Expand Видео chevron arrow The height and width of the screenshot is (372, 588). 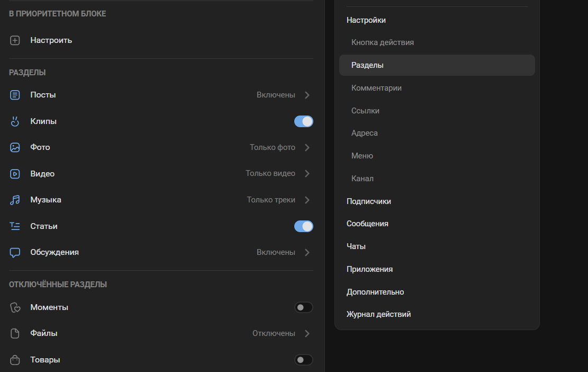pyautogui.click(x=307, y=173)
